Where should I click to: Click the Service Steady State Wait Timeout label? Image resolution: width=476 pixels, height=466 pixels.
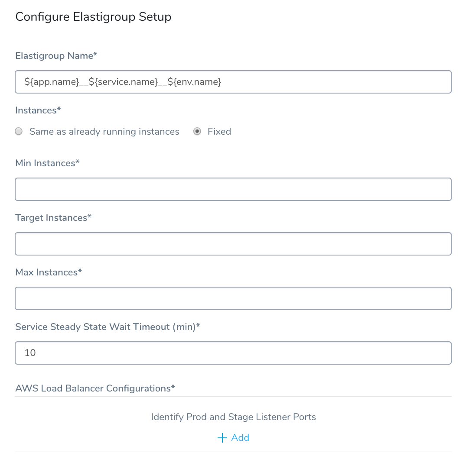(108, 327)
